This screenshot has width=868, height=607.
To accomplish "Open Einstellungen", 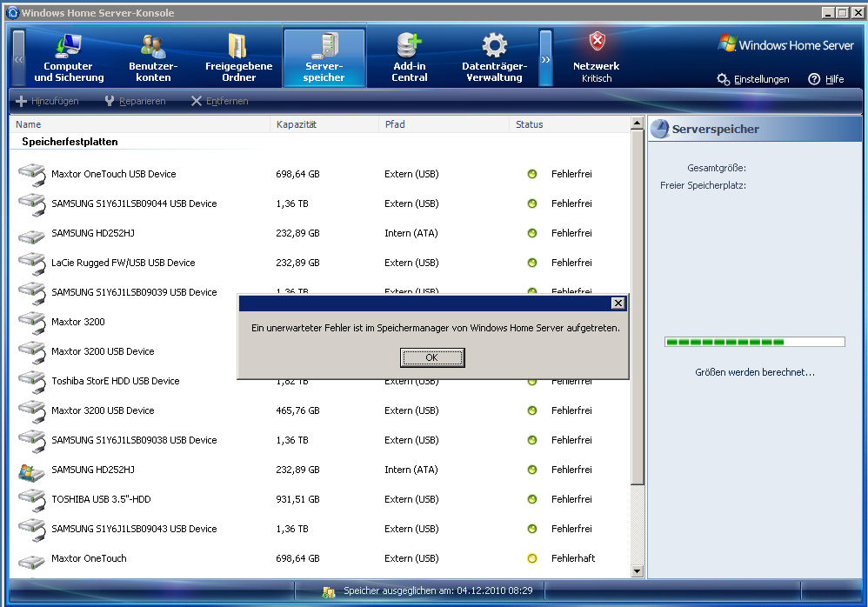I will click(x=753, y=79).
